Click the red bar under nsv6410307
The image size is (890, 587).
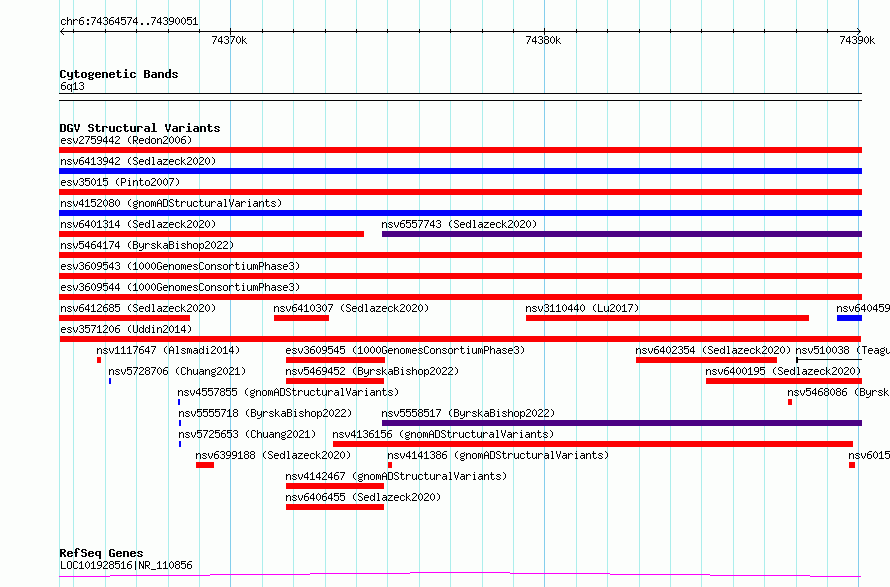(x=301, y=318)
